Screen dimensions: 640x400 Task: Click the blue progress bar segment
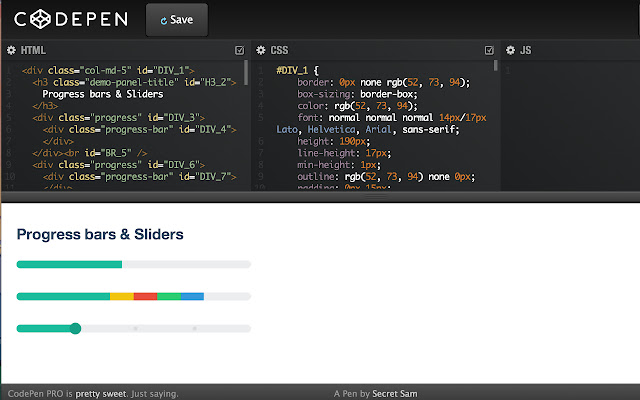(192, 296)
